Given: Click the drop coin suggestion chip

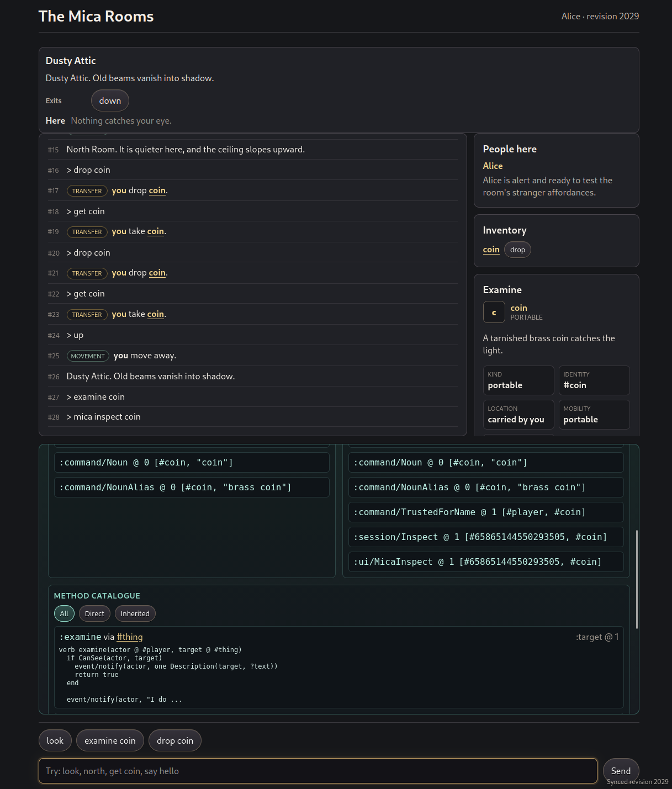Looking at the screenshot, I should pos(175,740).
